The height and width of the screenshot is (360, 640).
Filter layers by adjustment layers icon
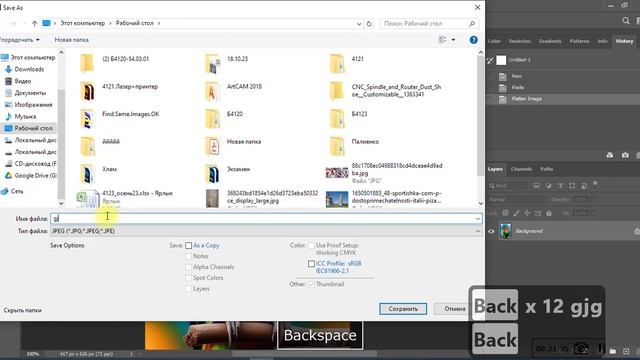tap(548, 186)
